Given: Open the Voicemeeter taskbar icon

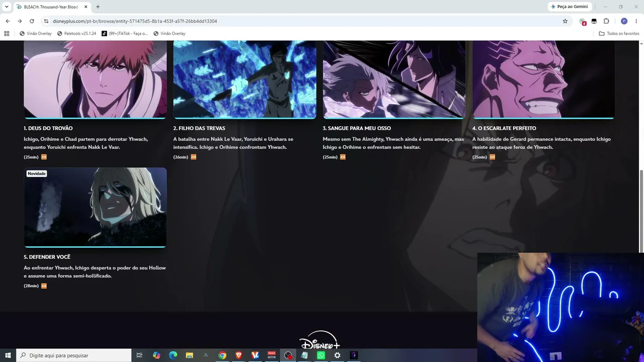Looking at the screenshot, I should (x=272, y=355).
